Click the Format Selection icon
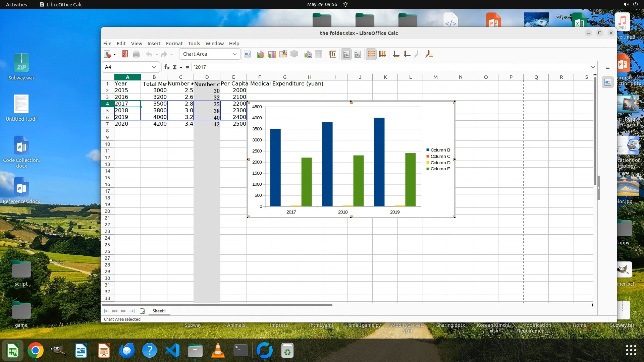The width and height of the screenshot is (644, 362). [x=247, y=54]
